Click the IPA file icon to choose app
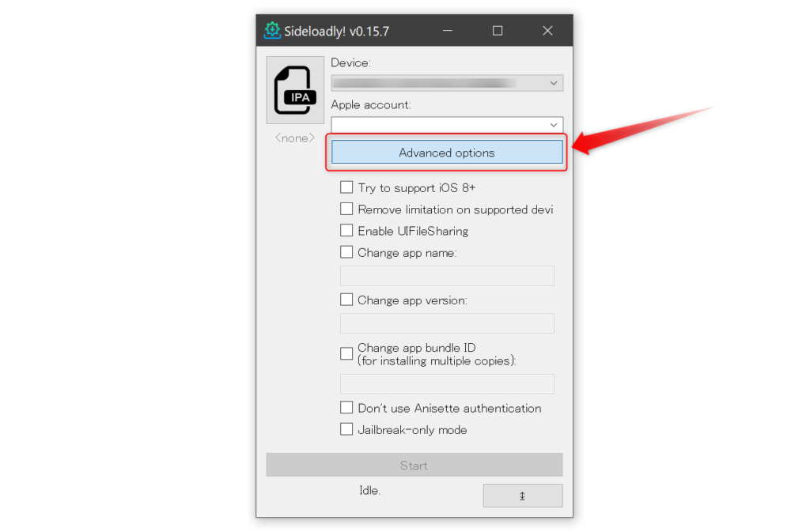810x532 pixels. point(295,90)
